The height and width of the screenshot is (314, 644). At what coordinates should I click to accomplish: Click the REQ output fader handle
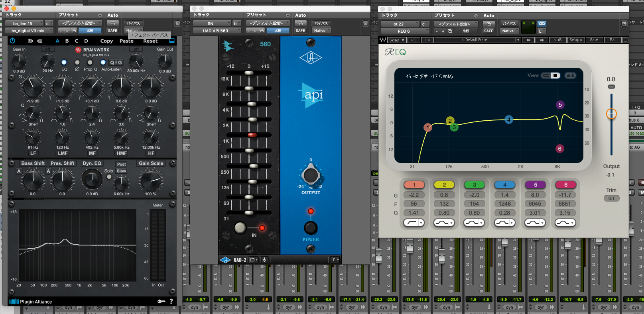611,114
